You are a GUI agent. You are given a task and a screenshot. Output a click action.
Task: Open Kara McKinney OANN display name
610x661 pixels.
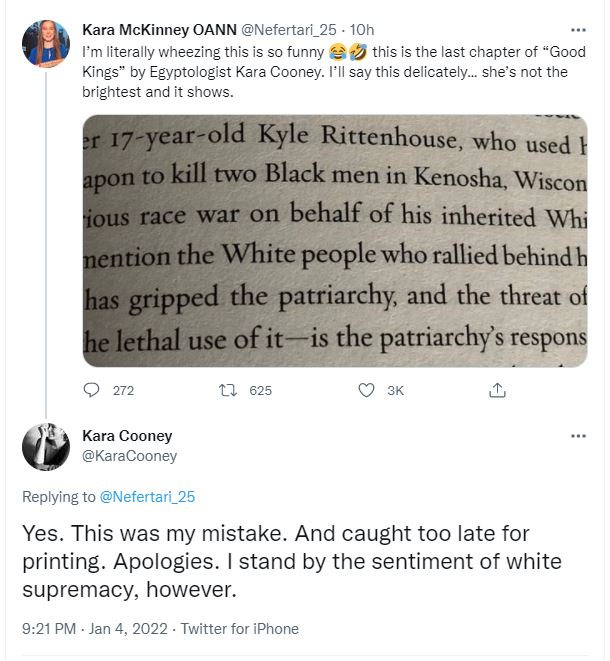tap(159, 30)
